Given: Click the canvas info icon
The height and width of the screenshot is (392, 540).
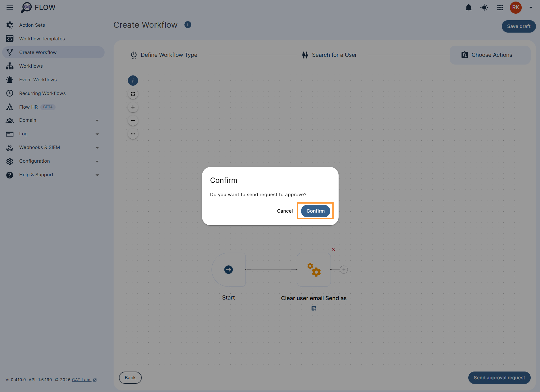Looking at the screenshot, I should click(x=133, y=80).
